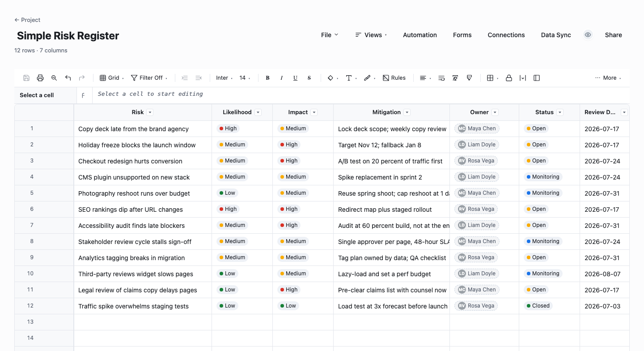The height and width of the screenshot is (351, 644).
Task: Open the Filter Off dropdown
Action: point(149,78)
